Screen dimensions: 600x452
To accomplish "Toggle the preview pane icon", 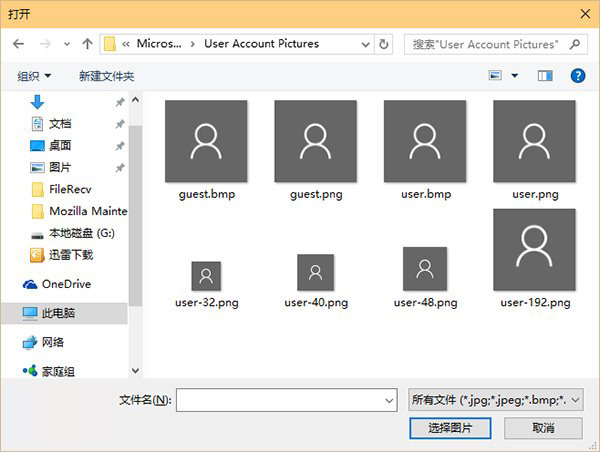I will click(545, 75).
